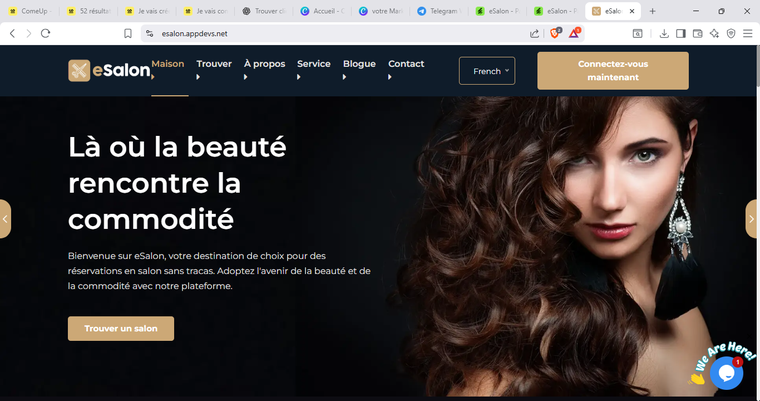This screenshot has height=401, width=760.
Task: Switch to the Je vais con… tab
Action: click(x=206, y=11)
